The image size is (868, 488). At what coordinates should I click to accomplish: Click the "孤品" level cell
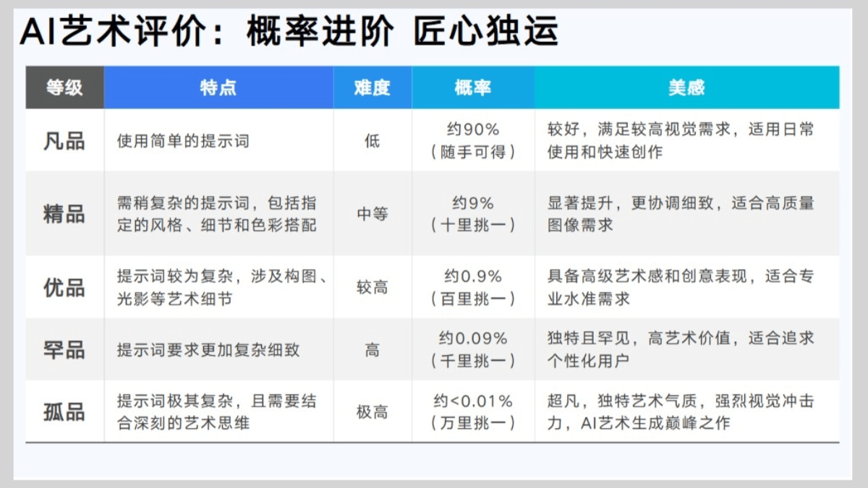coord(64,412)
